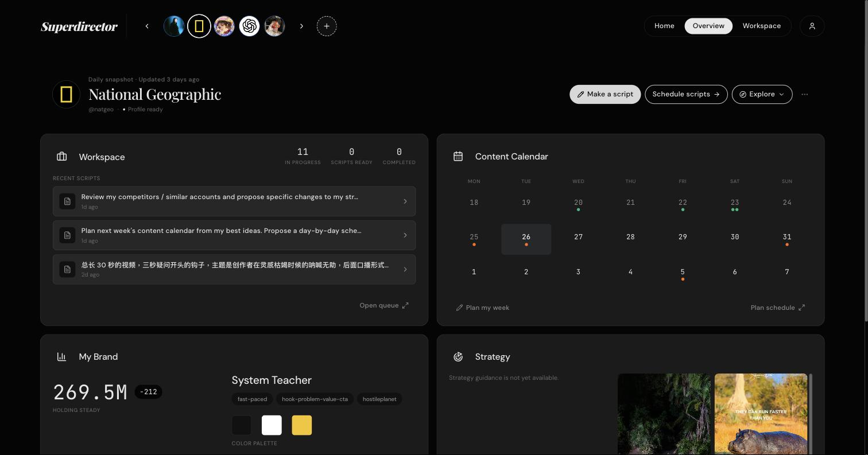Click the Workspace briefcase icon

pos(61,157)
